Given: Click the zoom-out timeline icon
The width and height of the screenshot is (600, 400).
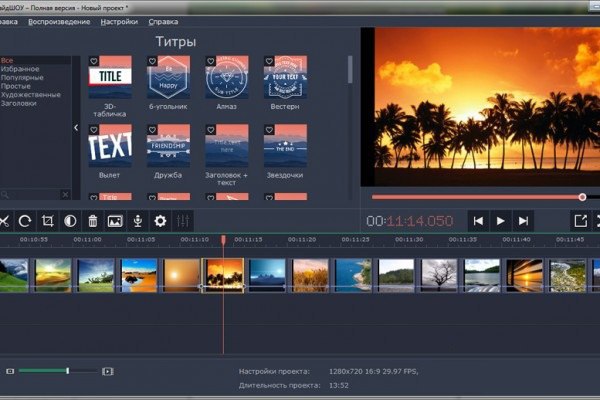Looking at the screenshot, I should [x=10, y=371].
